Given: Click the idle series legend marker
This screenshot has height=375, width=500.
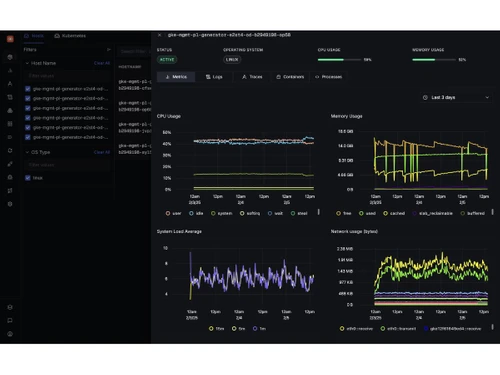Looking at the screenshot, I should pyautogui.click(x=191, y=213).
